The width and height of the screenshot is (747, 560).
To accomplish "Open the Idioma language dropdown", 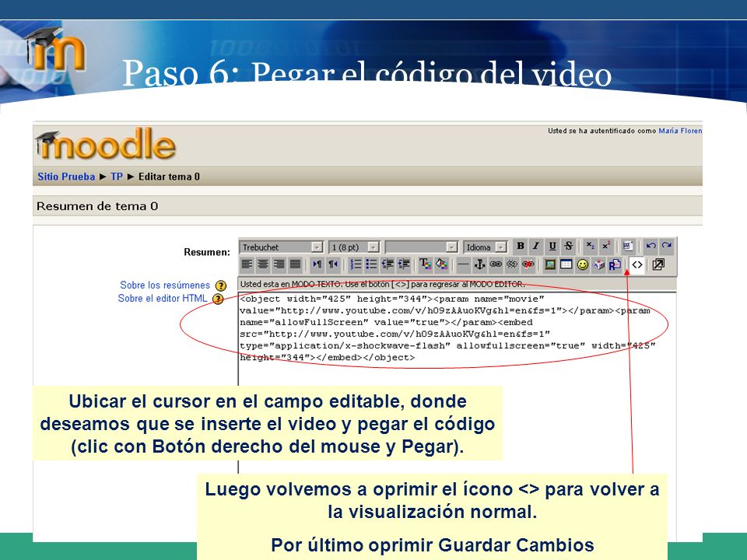I will point(486,247).
